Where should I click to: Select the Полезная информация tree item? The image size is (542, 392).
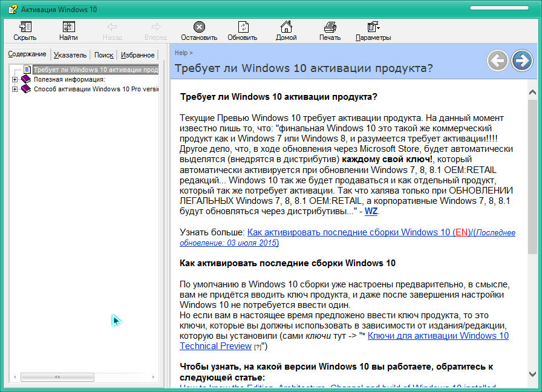(70, 79)
